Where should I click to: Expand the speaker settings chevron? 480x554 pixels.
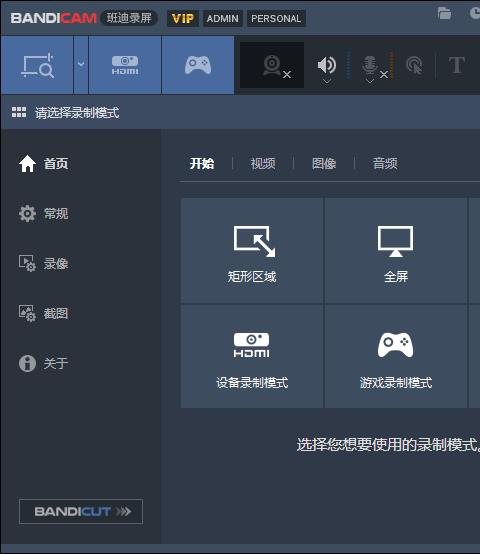pos(327,82)
